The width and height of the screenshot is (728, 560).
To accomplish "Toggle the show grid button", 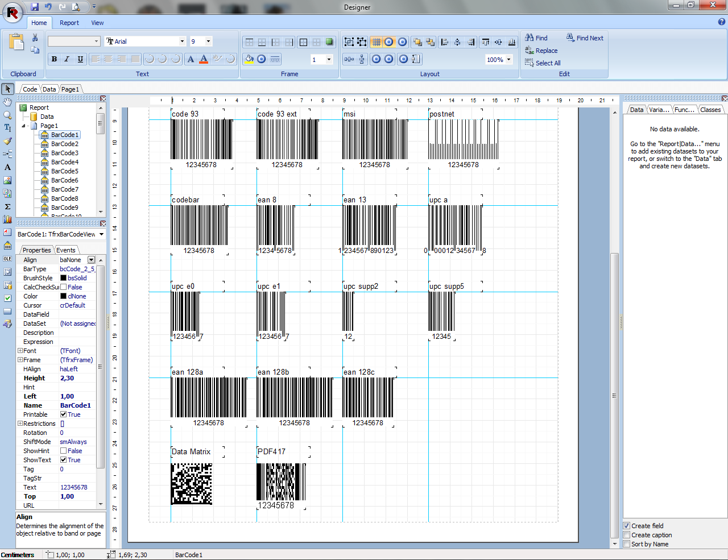I will (x=376, y=42).
